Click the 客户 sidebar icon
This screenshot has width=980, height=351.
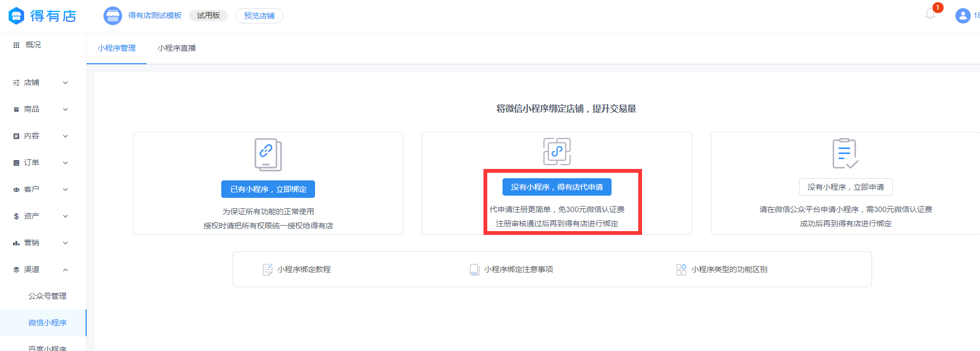click(16, 190)
